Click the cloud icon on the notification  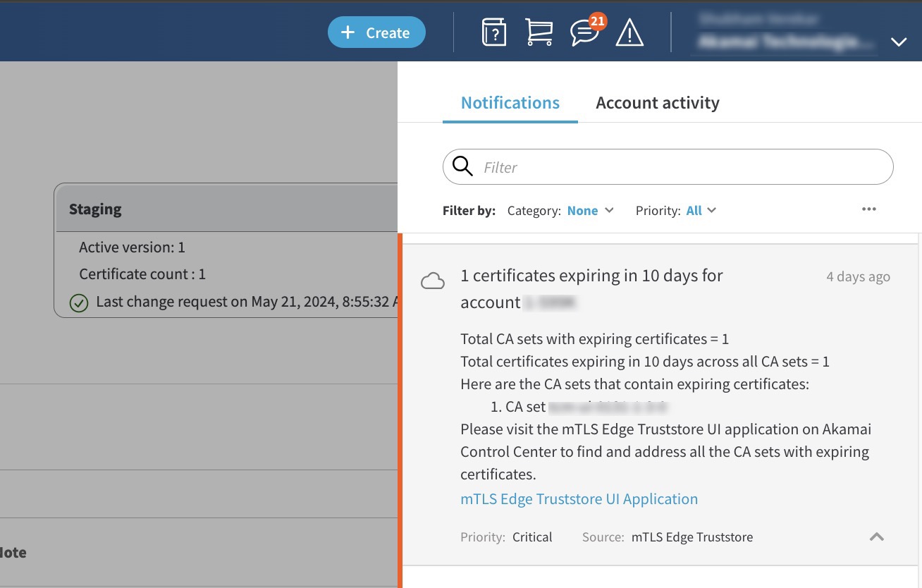(433, 282)
